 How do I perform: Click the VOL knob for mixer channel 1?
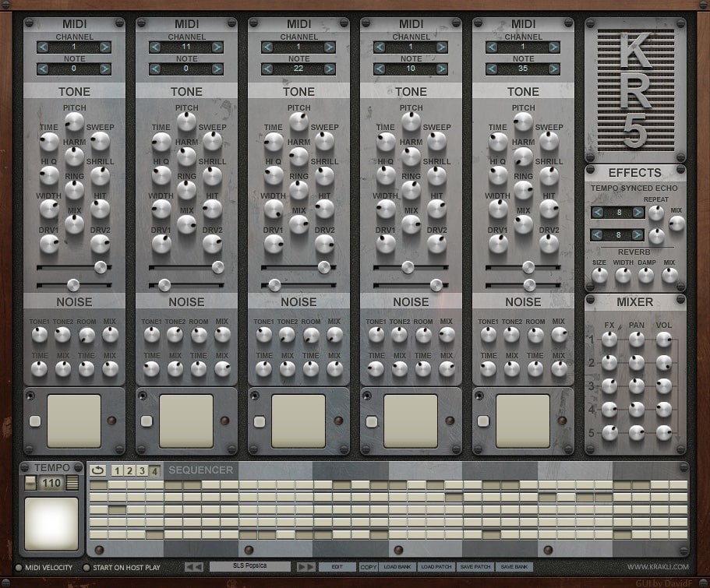coord(663,340)
